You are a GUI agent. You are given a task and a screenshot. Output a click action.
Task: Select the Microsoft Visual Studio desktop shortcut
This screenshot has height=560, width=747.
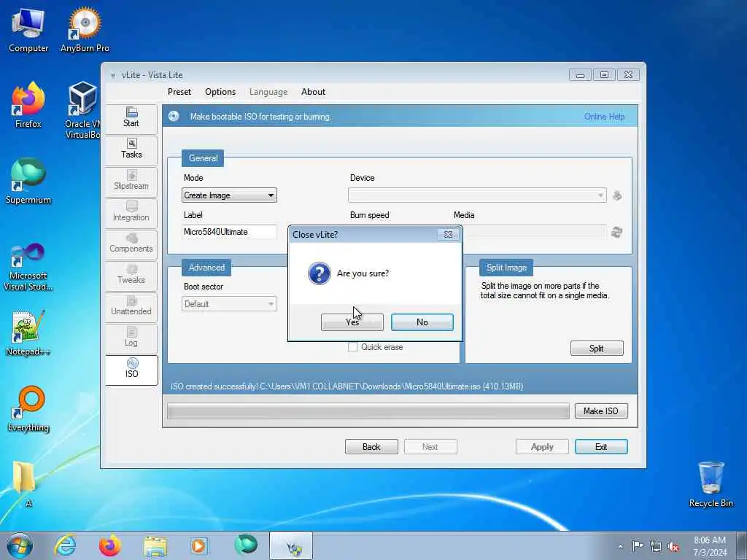point(28,267)
